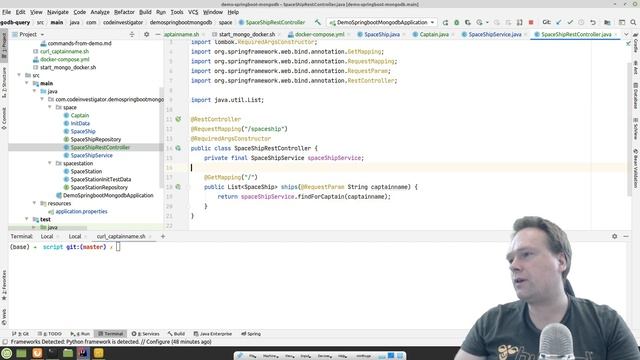The image size is (640, 360).
Task: Switch to the SpaceShip.java tab
Action: point(381,35)
